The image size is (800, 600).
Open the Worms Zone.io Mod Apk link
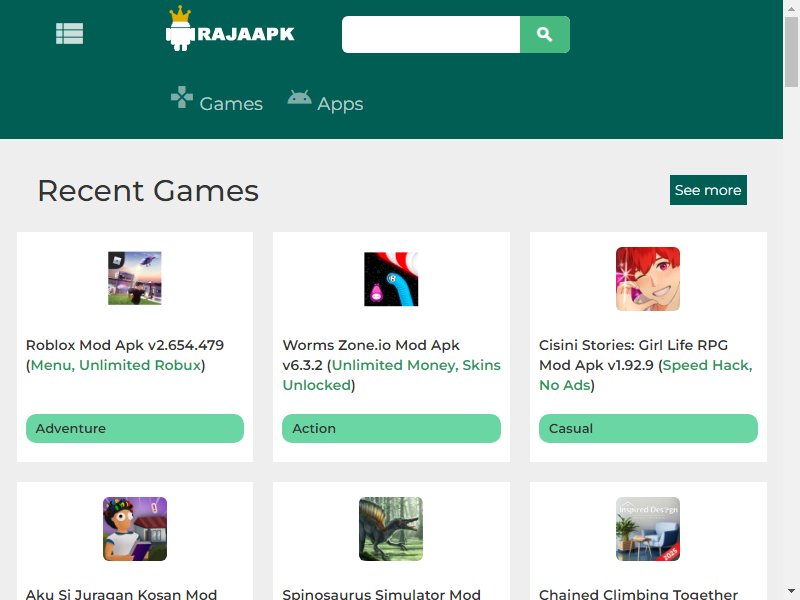click(391, 365)
